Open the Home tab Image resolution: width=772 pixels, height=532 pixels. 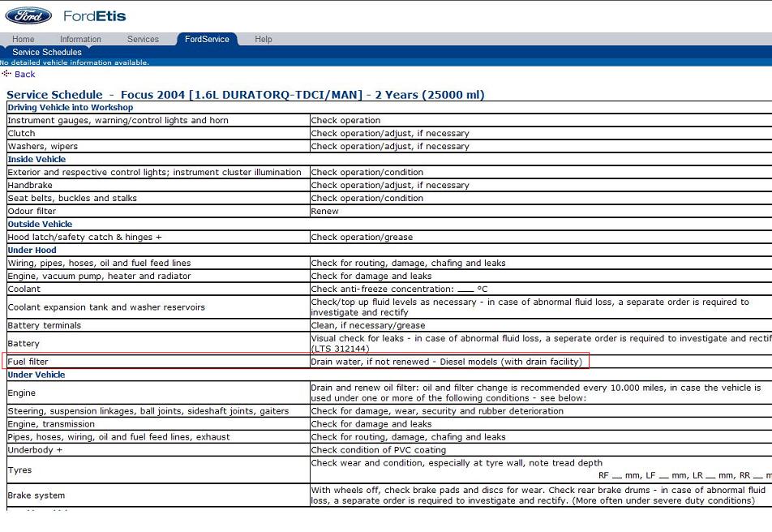(x=24, y=39)
